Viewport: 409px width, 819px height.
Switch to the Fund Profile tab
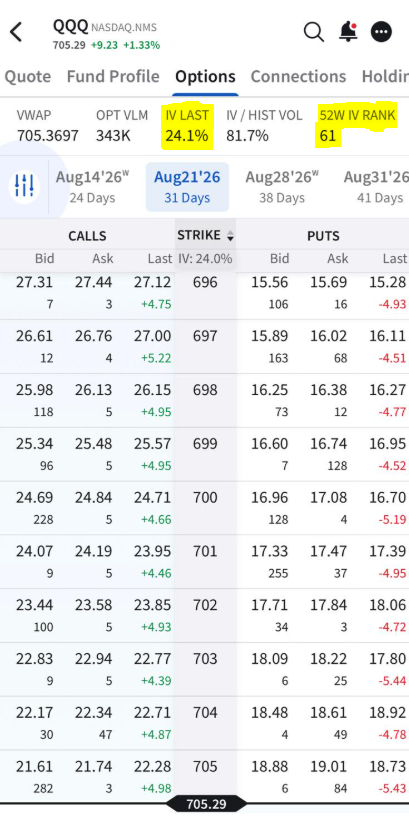[113, 76]
